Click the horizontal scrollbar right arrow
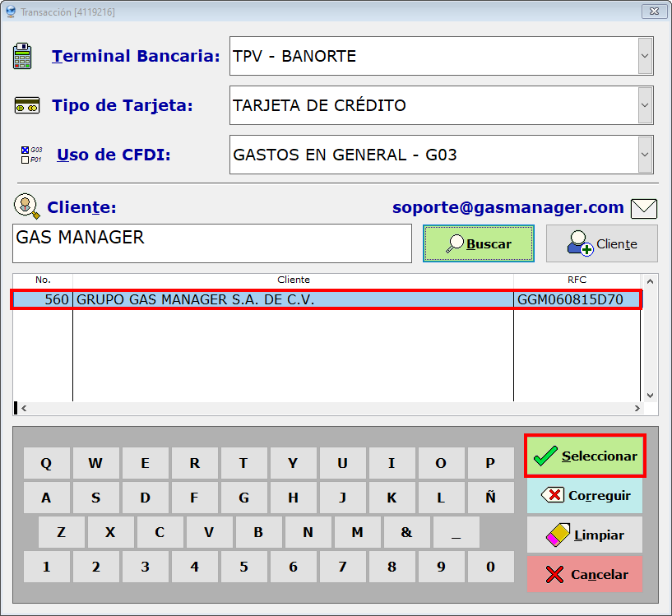The image size is (672, 616). pyautogui.click(x=637, y=408)
